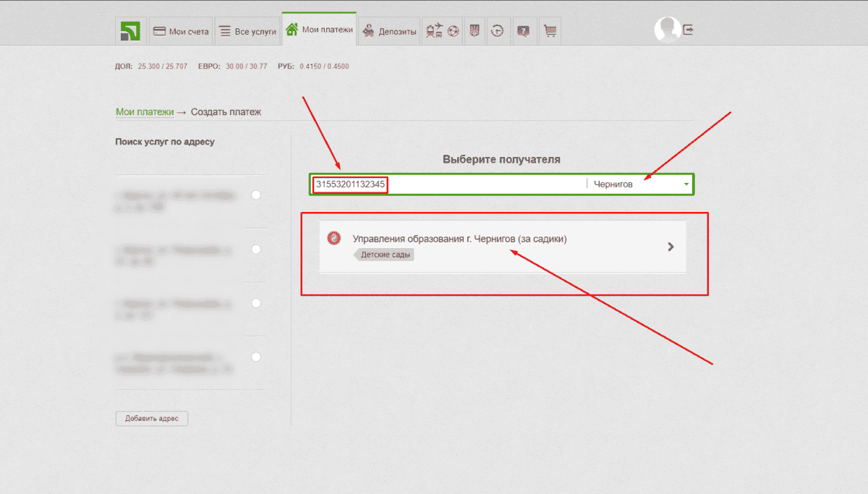Viewport: 868px width, 494px height.
Task: Click the recipient search field with 31553201132345
Action: pos(448,184)
